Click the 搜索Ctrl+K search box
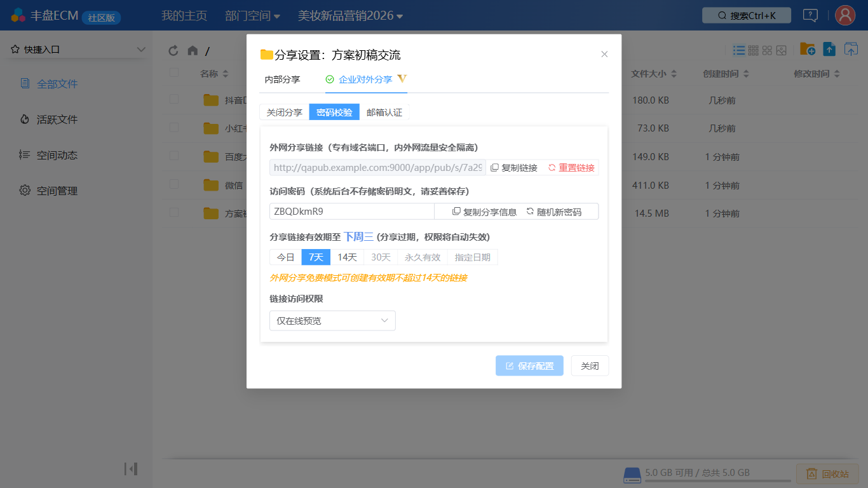Screen dimensions: 868x488 pyautogui.click(x=747, y=15)
